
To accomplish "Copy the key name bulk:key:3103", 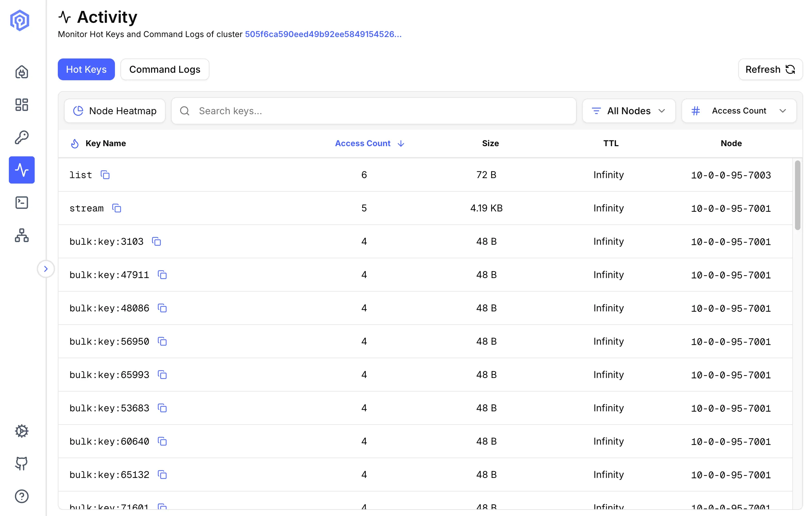I will pyautogui.click(x=156, y=241).
